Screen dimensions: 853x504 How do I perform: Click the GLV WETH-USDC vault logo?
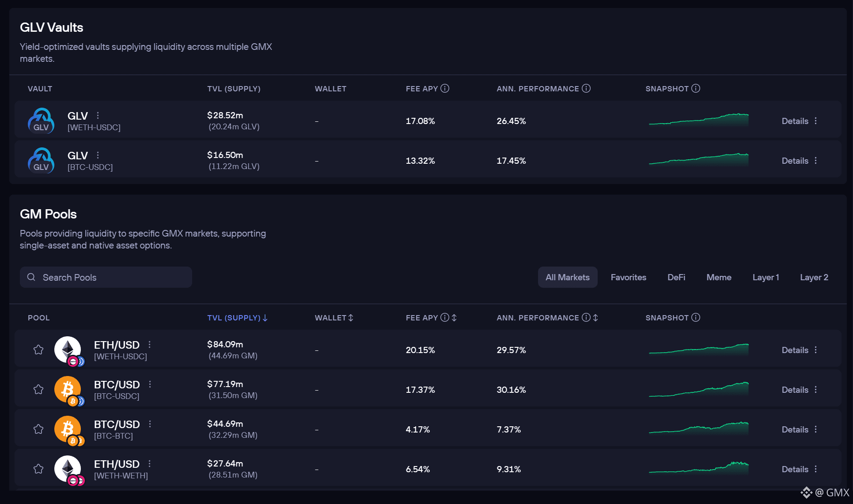click(41, 121)
